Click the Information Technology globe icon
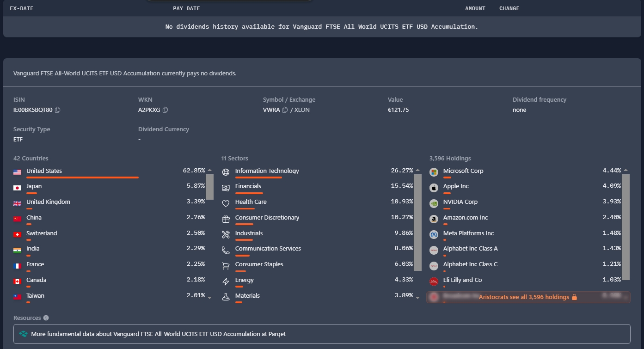Screen dimensions: 644x349 (x=226, y=172)
